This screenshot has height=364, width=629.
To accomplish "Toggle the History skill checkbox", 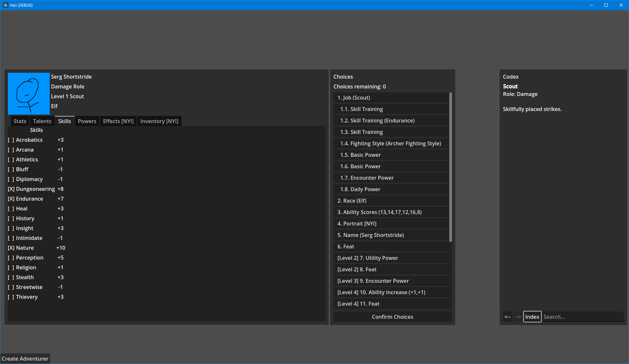I will [11, 219].
